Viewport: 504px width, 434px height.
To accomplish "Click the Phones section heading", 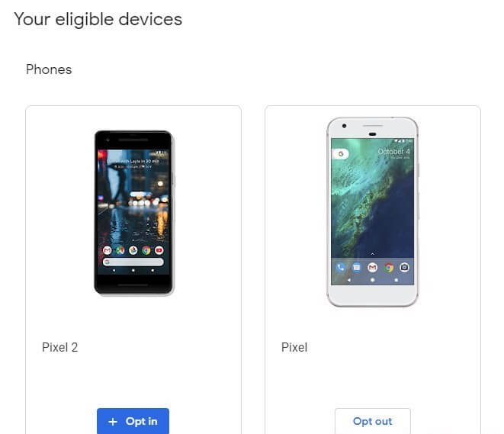I will [x=49, y=69].
